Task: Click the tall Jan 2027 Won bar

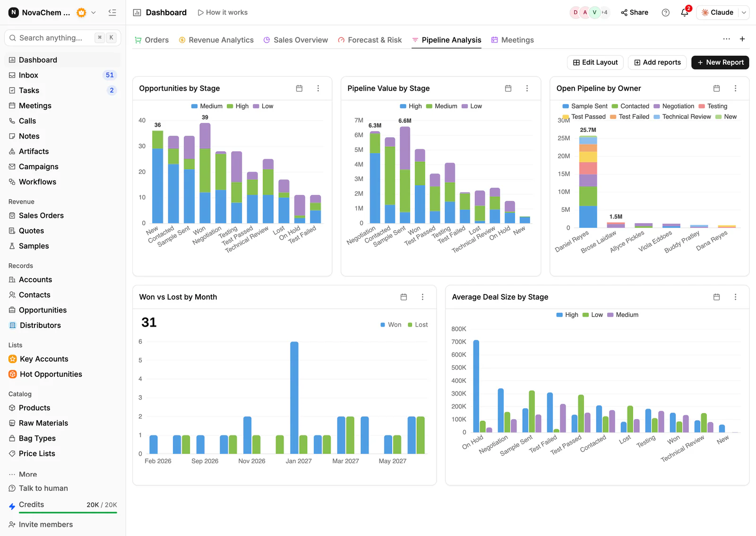Action: (294, 398)
